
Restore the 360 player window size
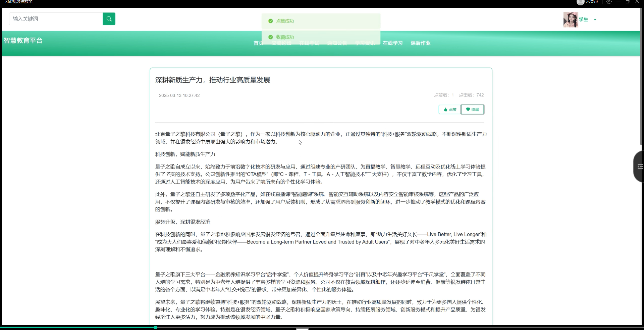[628, 2]
